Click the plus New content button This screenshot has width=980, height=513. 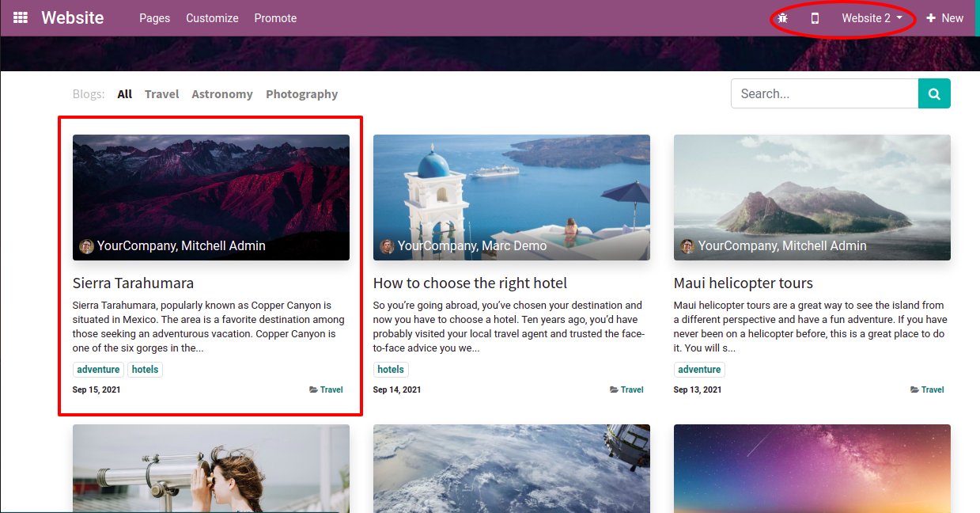pyautogui.click(x=944, y=18)
